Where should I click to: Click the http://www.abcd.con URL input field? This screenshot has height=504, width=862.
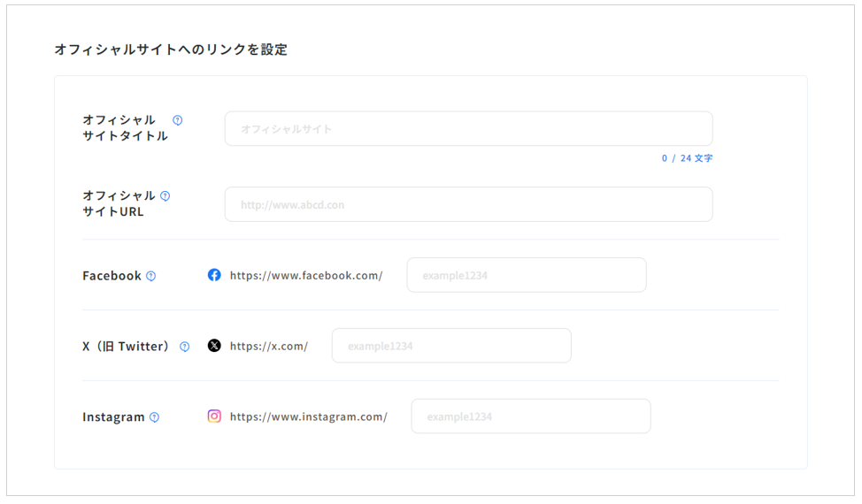468,204
